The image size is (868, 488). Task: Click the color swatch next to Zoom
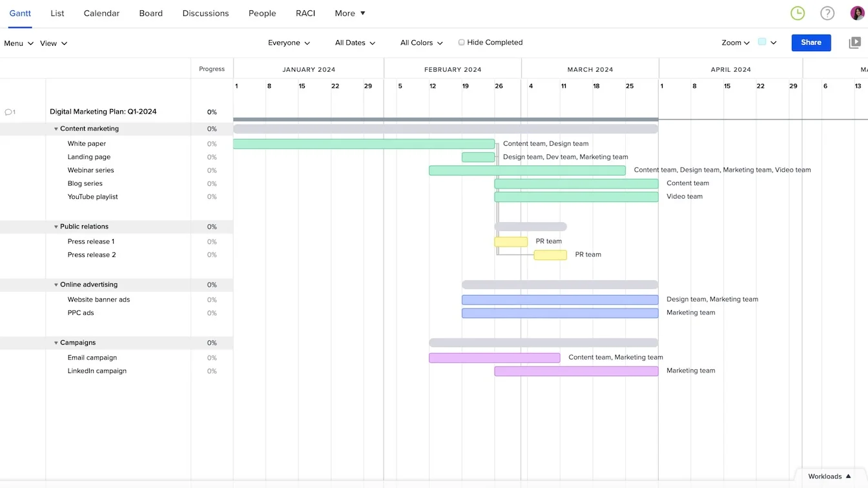[763, 40]
